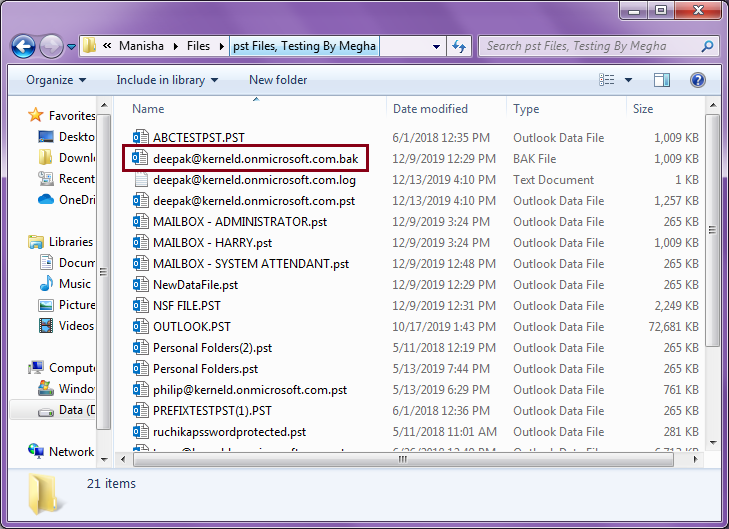The height and width of the screenshot is (529, 729).
Task: Go back with the Back arrow button
Action: pyautogui.click(x=23, y=46)
